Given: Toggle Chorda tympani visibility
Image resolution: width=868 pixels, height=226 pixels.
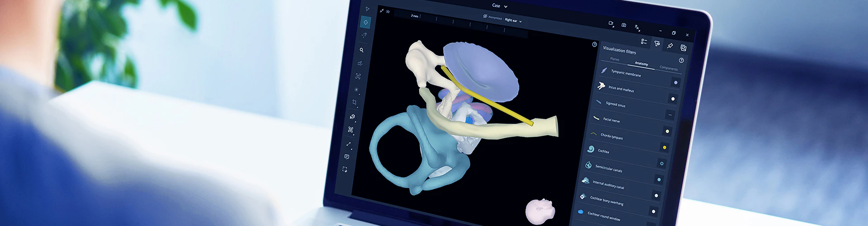Looking at the screenshot, I should coord(665,147).
